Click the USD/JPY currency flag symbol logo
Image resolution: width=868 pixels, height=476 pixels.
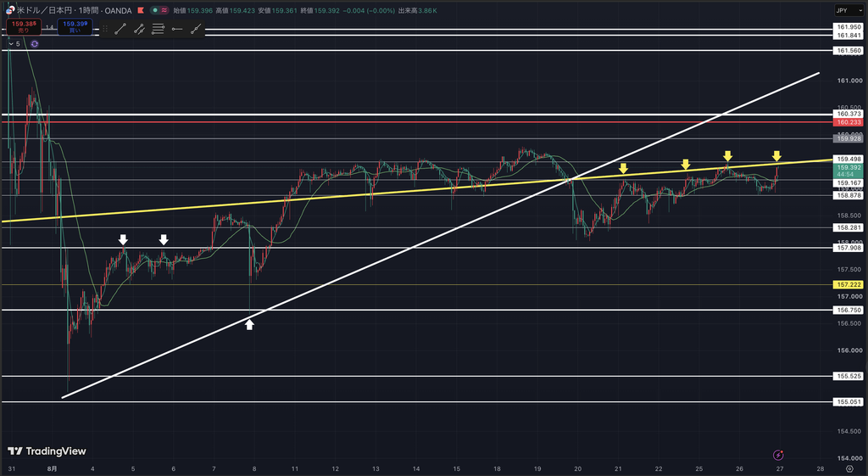[10, 10]
